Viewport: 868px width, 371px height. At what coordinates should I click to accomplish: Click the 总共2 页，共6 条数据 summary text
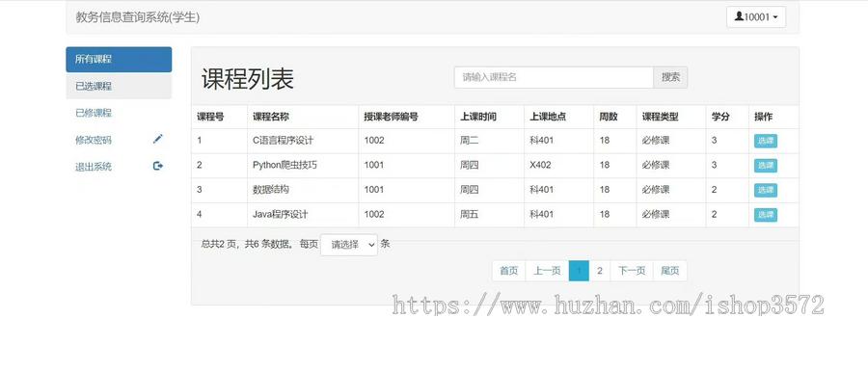[248, 244]
